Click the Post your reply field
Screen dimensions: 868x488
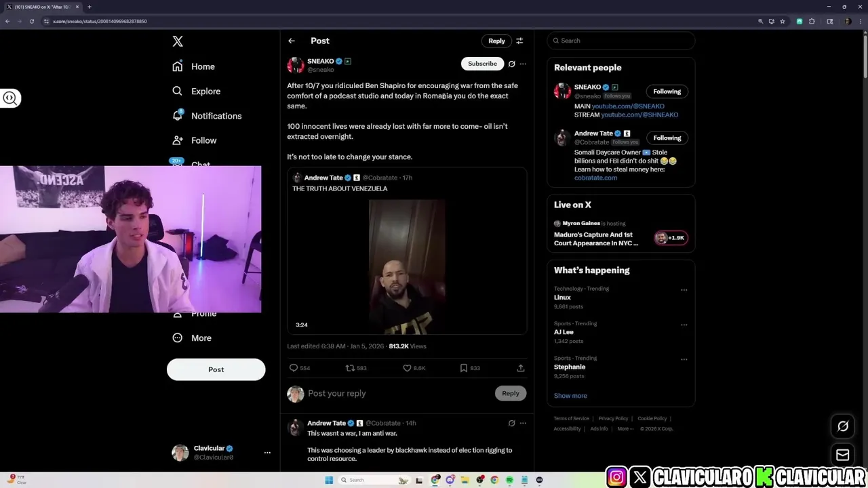(x=400, y=393)
